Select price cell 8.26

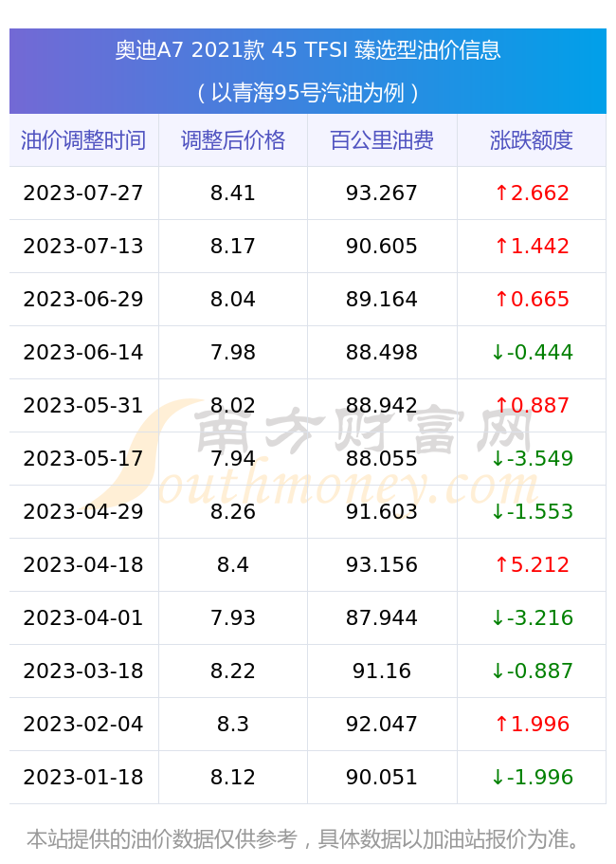point(233,512)
